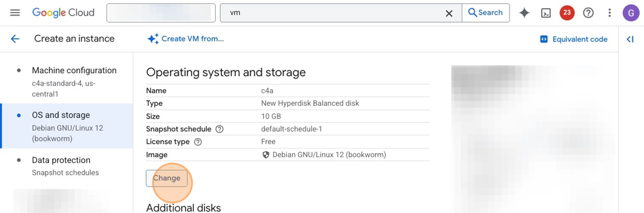Select Data protection section
The image size is (644, 213).
pyautogui.click(x=67, y=166)
